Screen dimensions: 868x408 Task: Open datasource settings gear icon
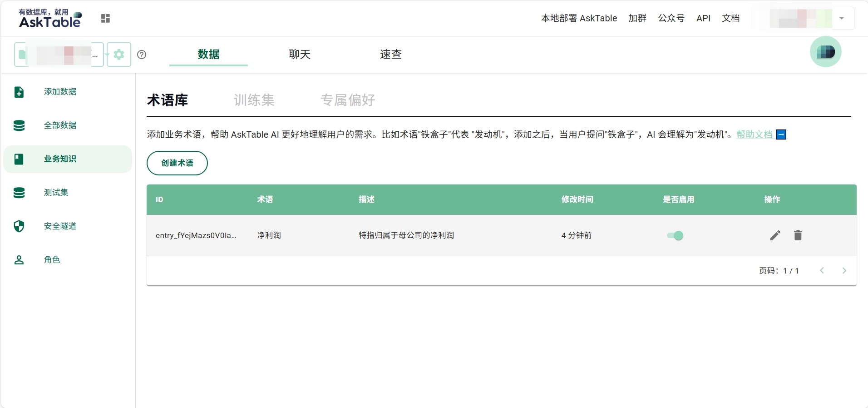(x=119, y=55)
